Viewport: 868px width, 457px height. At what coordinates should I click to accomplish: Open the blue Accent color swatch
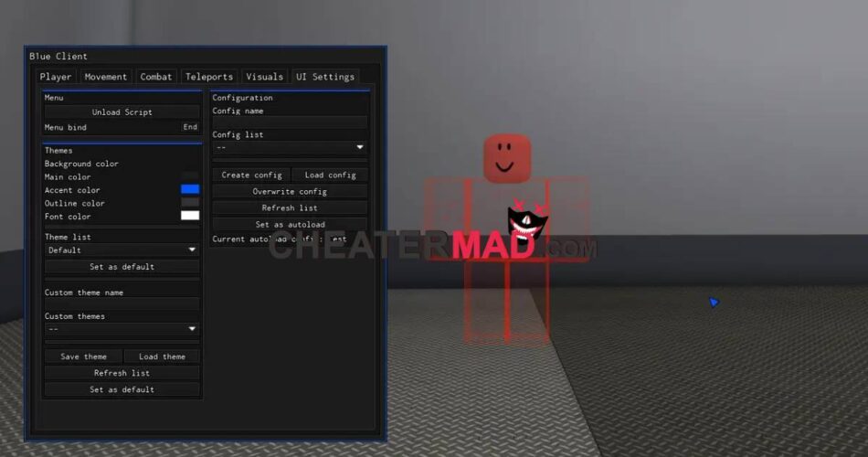coord(190,189)
